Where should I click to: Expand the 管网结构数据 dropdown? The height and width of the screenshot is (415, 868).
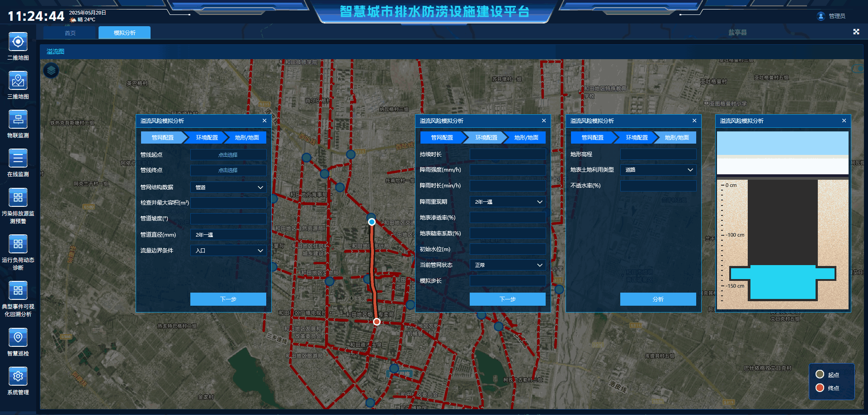228,187
